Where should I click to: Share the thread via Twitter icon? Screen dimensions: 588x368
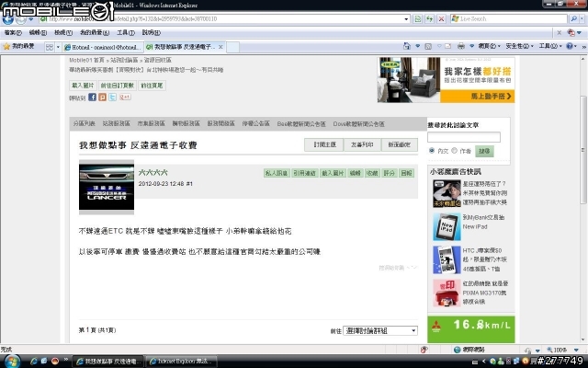pyautogui.click(x=112, y=98)
